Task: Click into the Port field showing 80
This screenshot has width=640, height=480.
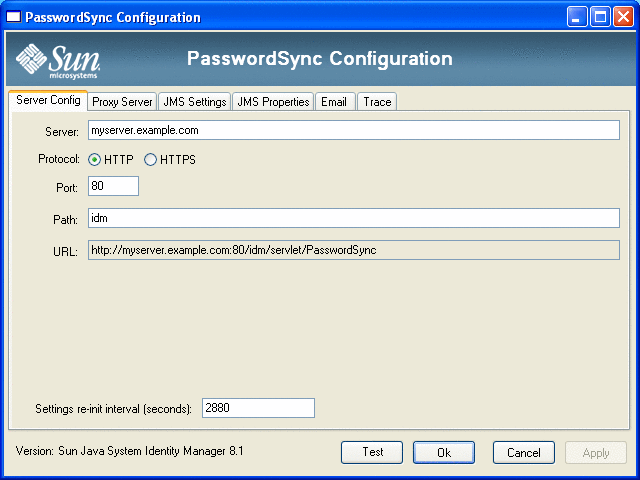Action: [x=113, y=186]
